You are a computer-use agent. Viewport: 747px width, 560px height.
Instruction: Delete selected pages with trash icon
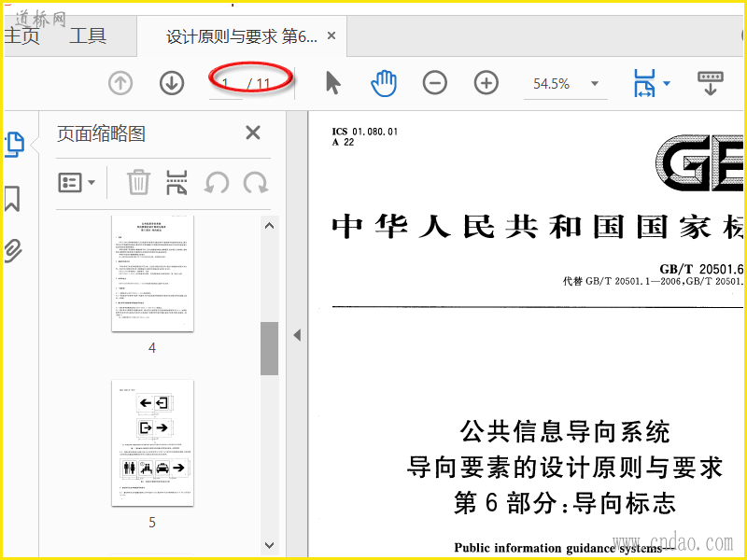pos(138,182)
